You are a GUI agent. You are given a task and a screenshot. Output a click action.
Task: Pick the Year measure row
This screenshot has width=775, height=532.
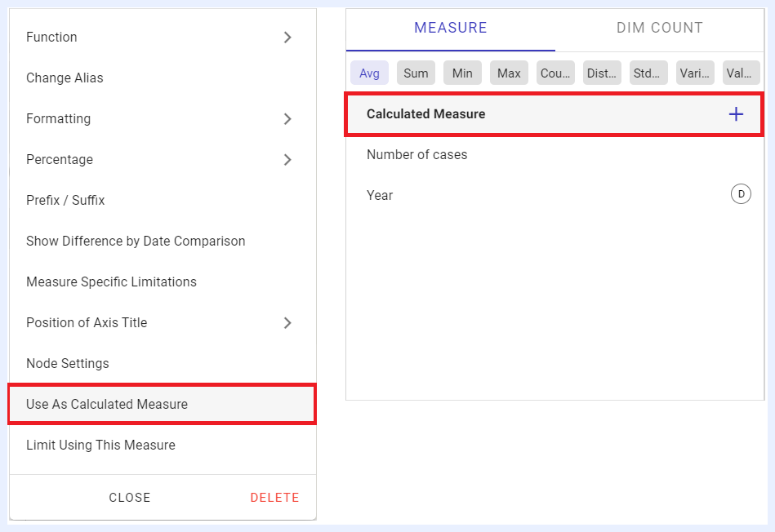pos(555,195)
